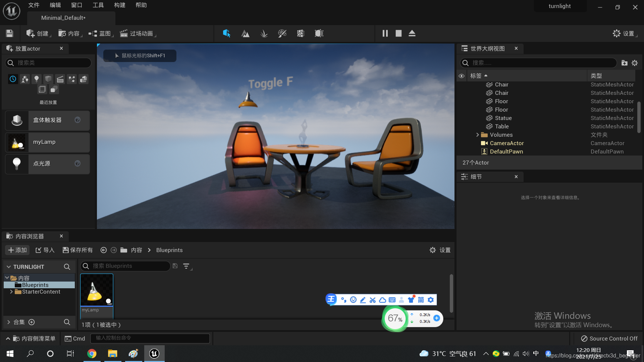644x362 pixels.
Task: Click the geometry edit tool icon
Action: [318, 33]
